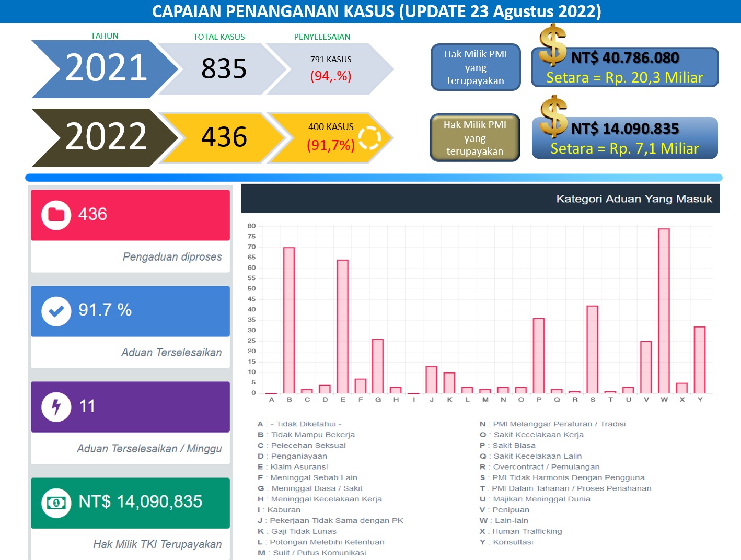Click the green NT$ 14,090,835 card
The width and height of the screenshot is (741, 560).
coord(130,519)
